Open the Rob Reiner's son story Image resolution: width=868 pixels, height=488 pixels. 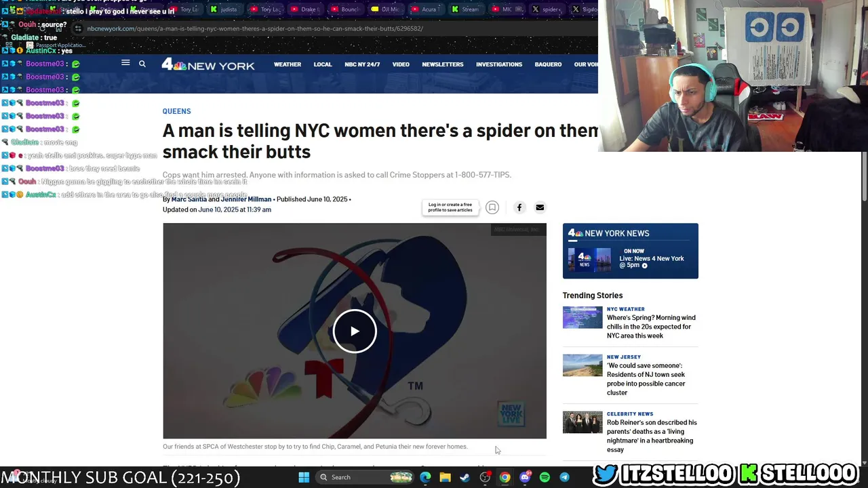[652, 436]
